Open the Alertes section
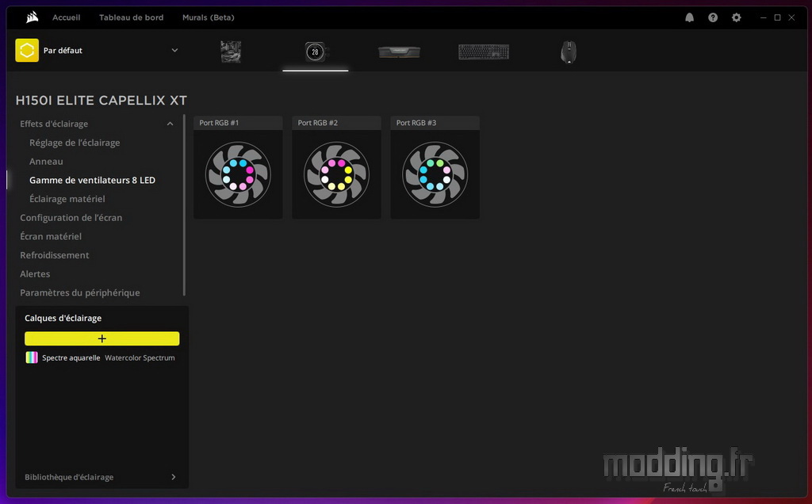This screenshot has height=504, width=812. pyautogui.click(x=35, y=273)
